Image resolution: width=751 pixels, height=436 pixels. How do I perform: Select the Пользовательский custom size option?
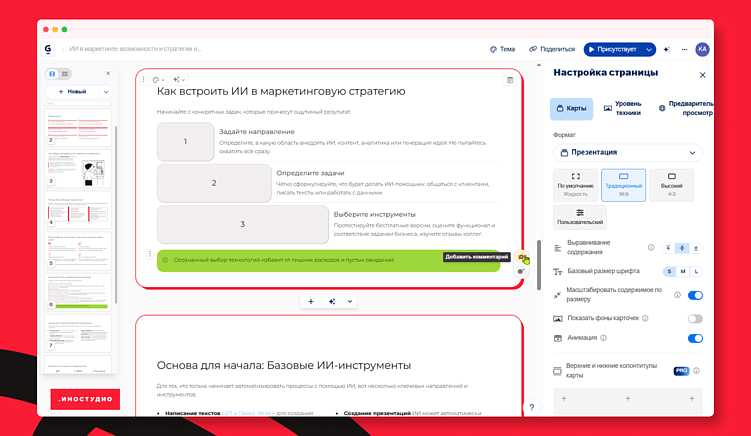[x=580, y=217]
